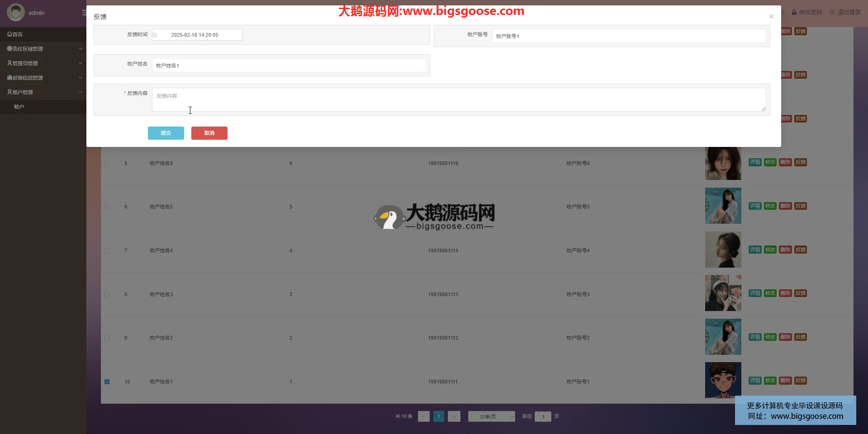The image size is (868, 434).
Task: Click the home icon beside 首页
Action: coord(9,34)
